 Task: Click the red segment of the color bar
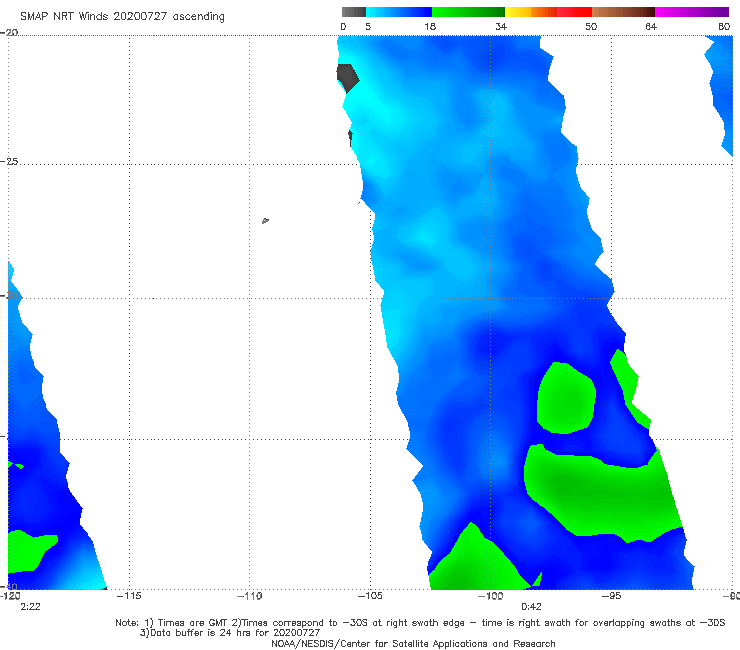[574, 12]
